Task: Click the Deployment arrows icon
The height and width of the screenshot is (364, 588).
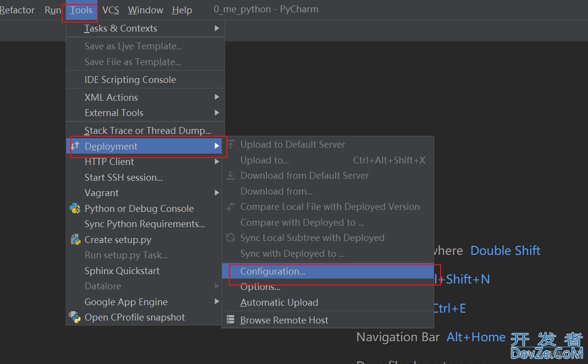Action: [75, 146]
